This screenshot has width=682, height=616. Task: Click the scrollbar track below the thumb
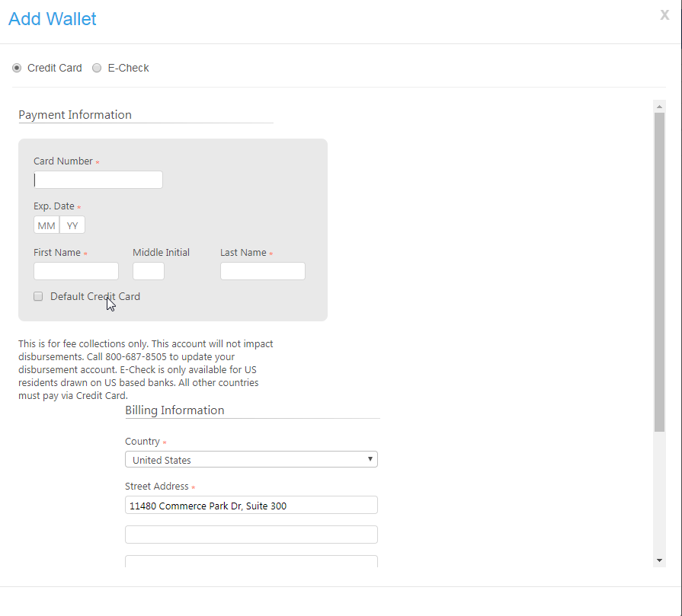[659, 495]
